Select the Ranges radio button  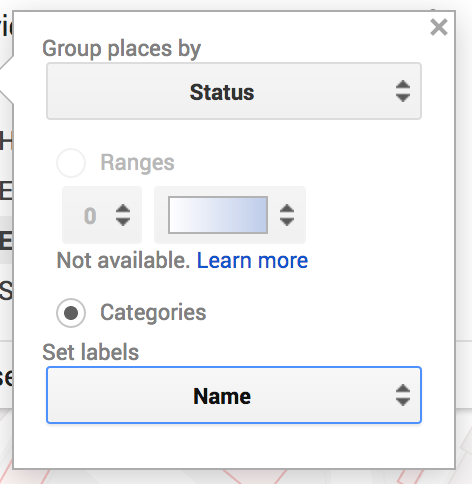point(71,163)
